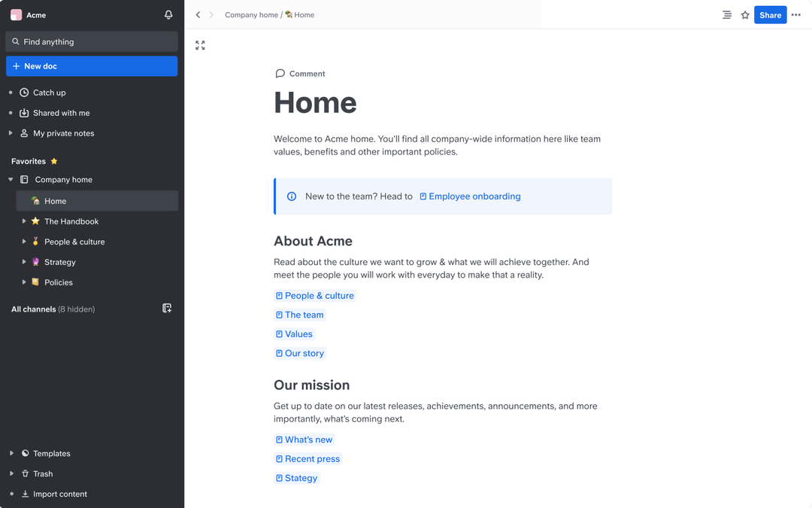The image size is (812, 508).
Task: Open My private notes
Action: point(64,133)
